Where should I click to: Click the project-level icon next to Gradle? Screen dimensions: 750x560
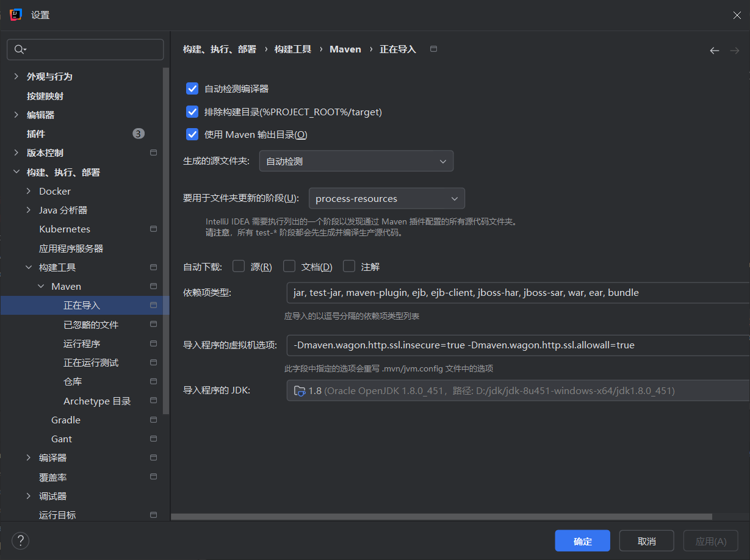click(x=154, y=420)
